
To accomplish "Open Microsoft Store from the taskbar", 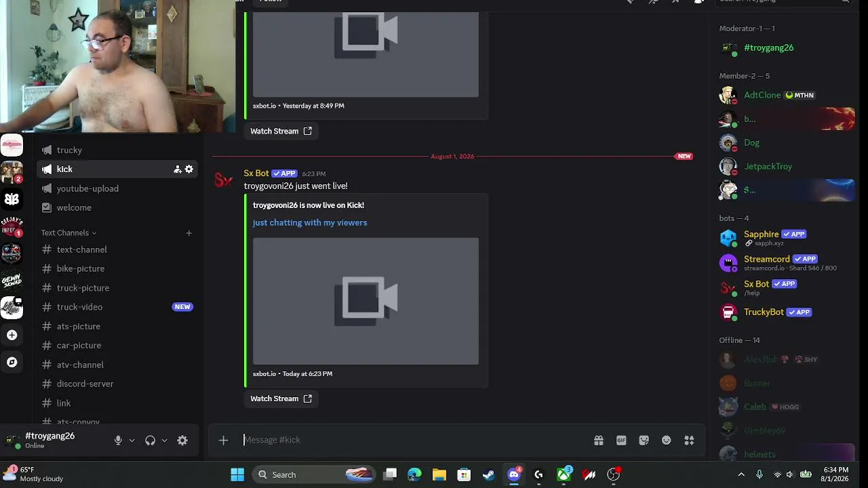I will click(x=464, y=474).
